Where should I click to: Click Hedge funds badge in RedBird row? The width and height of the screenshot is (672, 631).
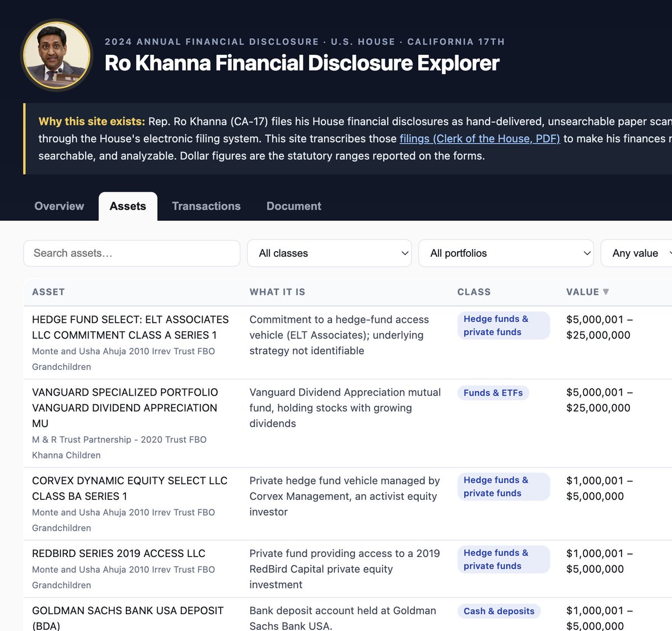click(503, 559)
